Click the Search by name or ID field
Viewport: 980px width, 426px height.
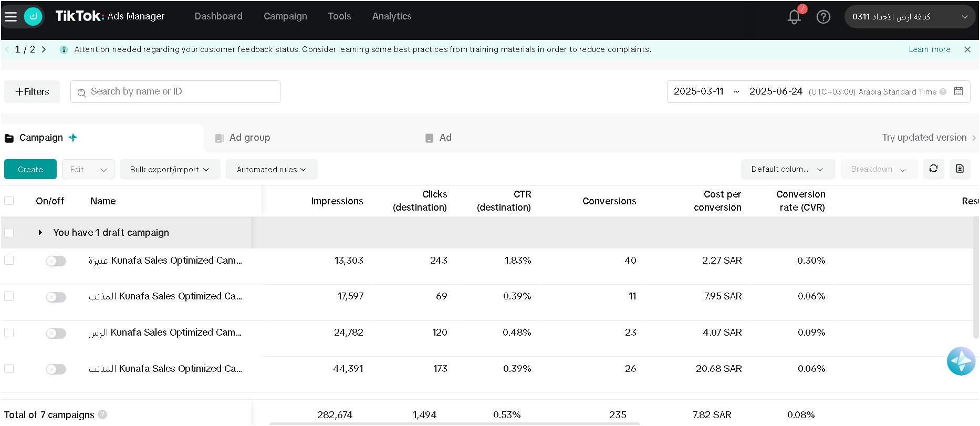pyautogui.click(x=175, y=91)
